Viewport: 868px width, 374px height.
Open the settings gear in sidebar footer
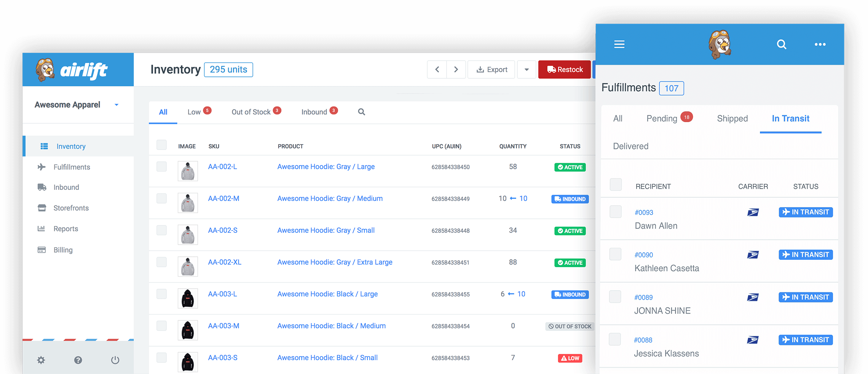pos(41,360)
